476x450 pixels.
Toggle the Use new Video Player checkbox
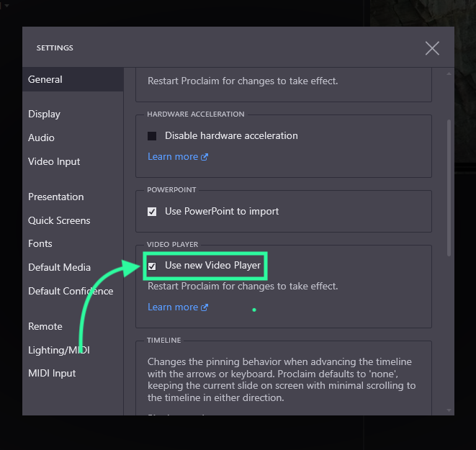[x=152, y=266]
